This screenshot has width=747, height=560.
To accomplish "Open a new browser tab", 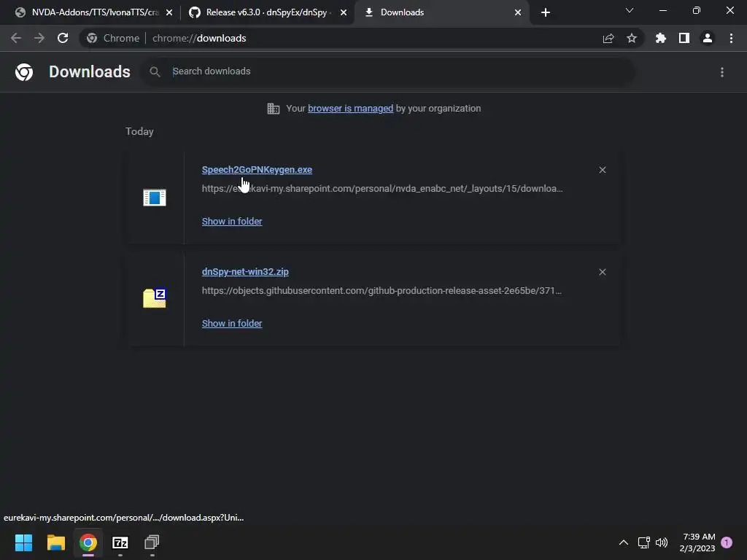I will coord(546,12).
